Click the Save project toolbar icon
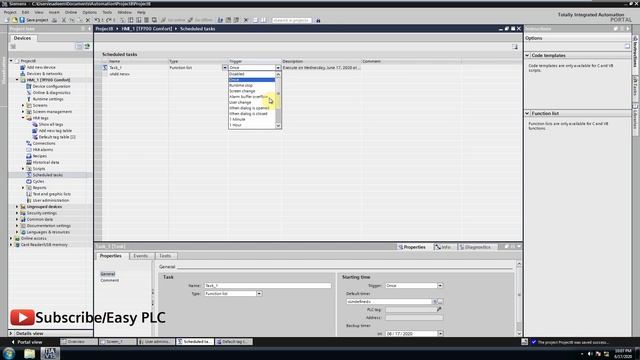 (22, 20)
